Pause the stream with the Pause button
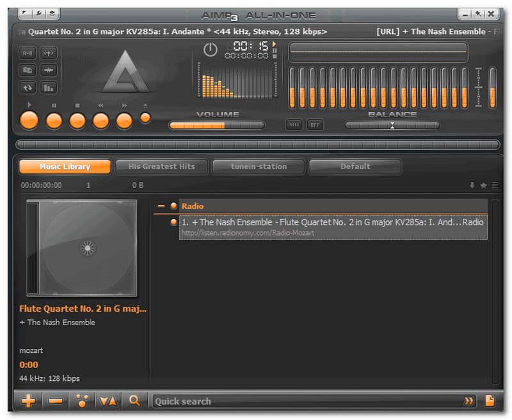 coord(54,121)
